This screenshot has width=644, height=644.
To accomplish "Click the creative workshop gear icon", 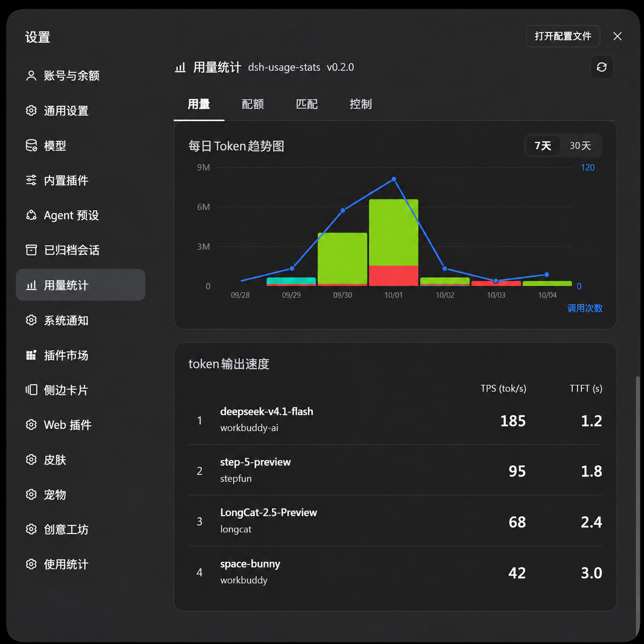I will [x=31, y=529].
